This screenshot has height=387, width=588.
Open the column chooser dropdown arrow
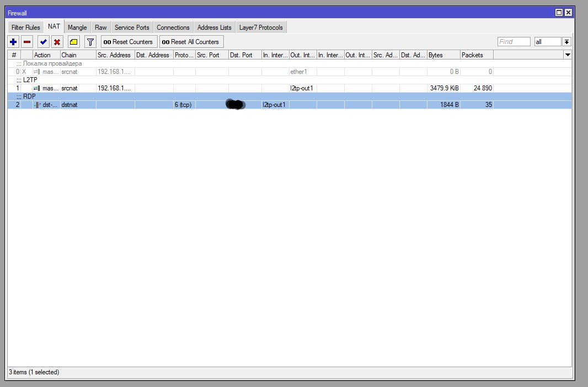[568, 55]
